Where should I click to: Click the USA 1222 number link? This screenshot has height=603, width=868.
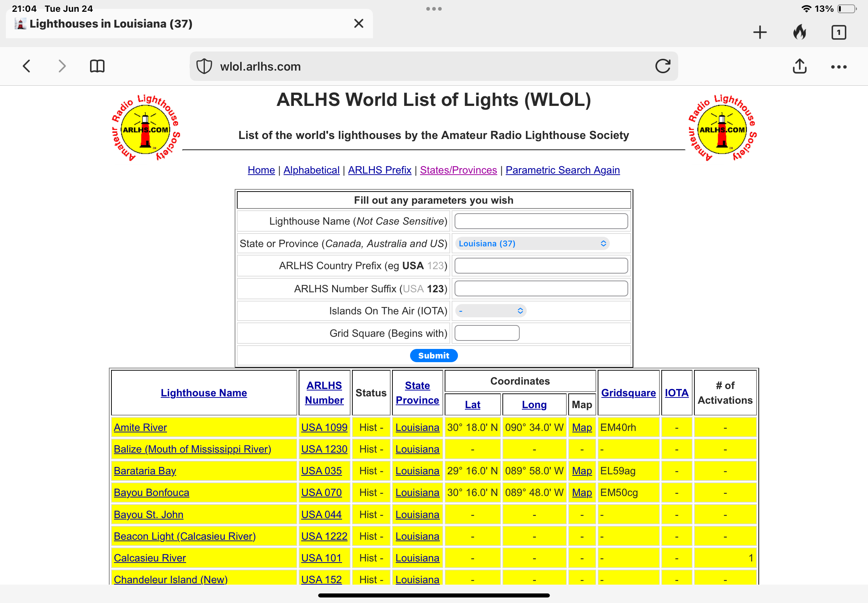pos(324,536)
